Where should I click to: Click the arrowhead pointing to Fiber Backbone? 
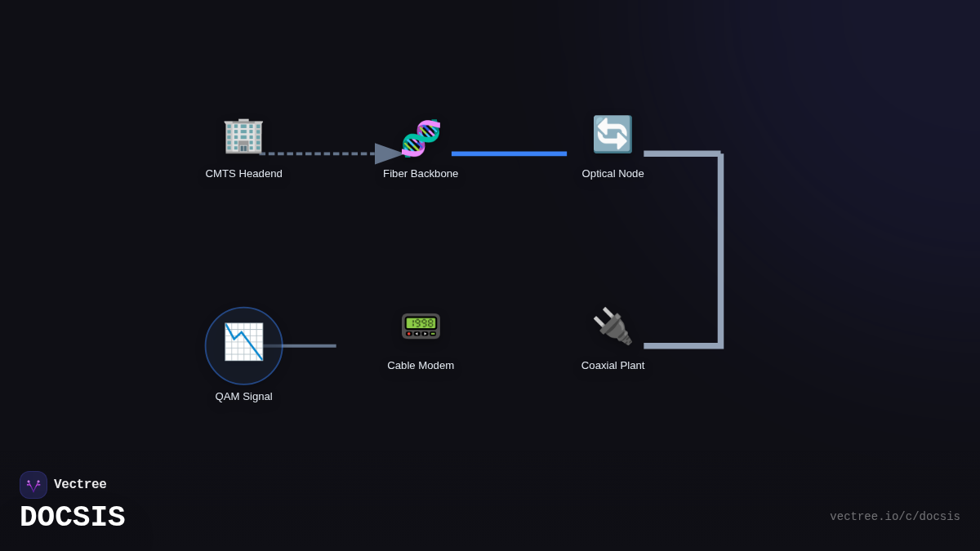pyautogui.click(x=388, y=153)
